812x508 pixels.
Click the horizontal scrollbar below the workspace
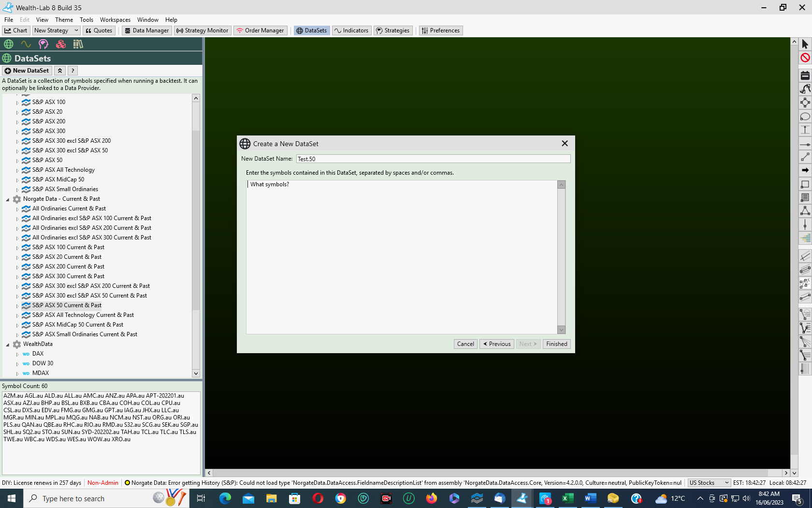point(497,473)
